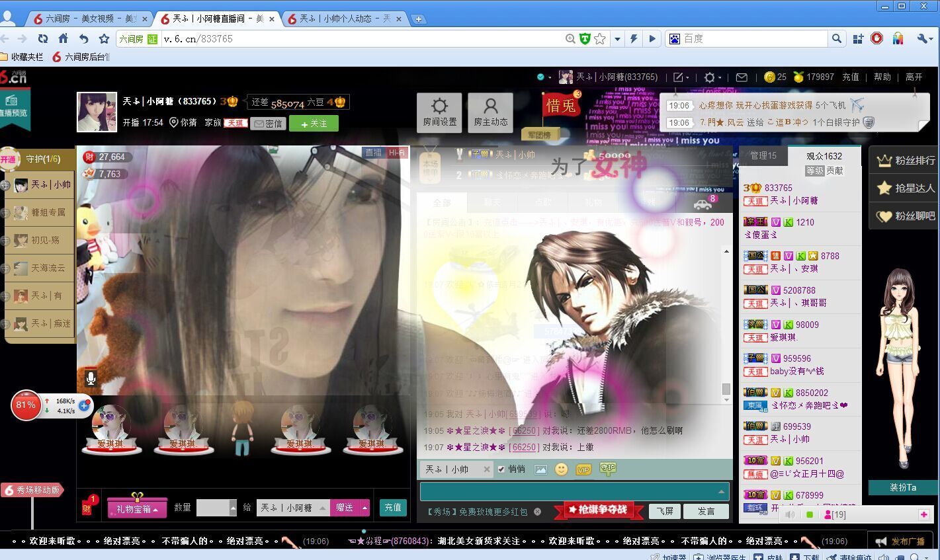
Task: Click the search magnifier beside Baidu box
Action: point(837,39)
